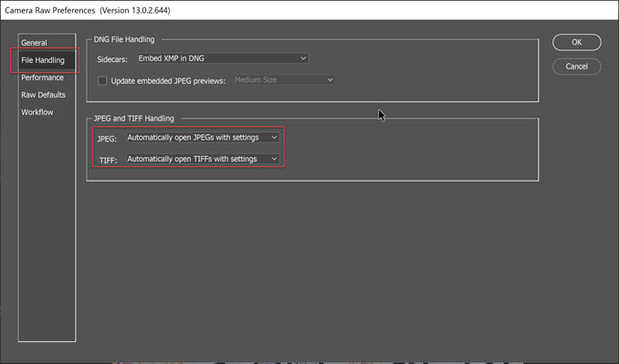The image size is (619, 364).
Task: Click the Update embedded JPEG previews label
Action: click(168, 81)
